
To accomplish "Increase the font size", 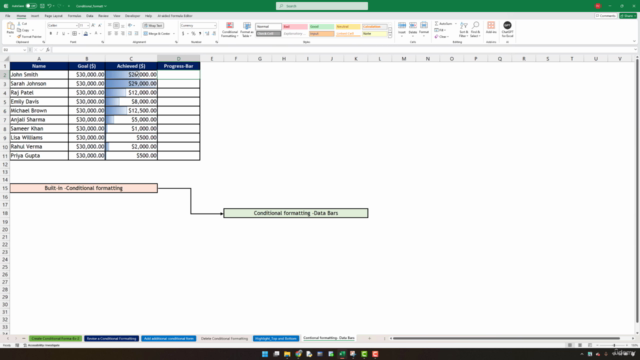I will point(93,25).
